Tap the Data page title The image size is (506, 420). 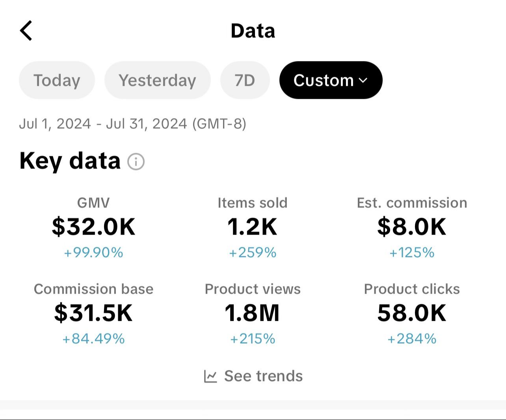click(x=253, y=31)
